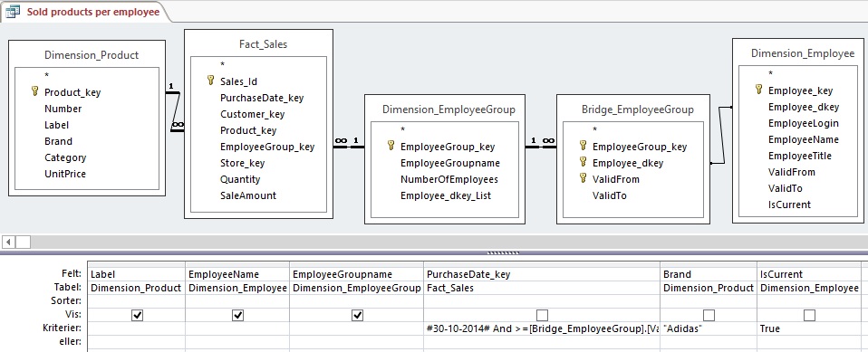Click join line between Bridge_EmployeeGroup and Dimension_Employee
Screen dimensions: 868x352
pyautogui.click(x=720, y=135)
